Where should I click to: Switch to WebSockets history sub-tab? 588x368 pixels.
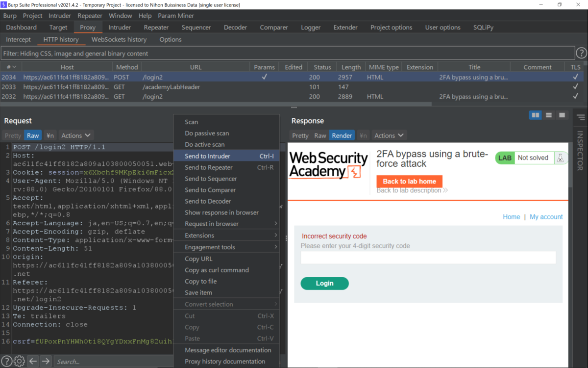coord(119,39)
